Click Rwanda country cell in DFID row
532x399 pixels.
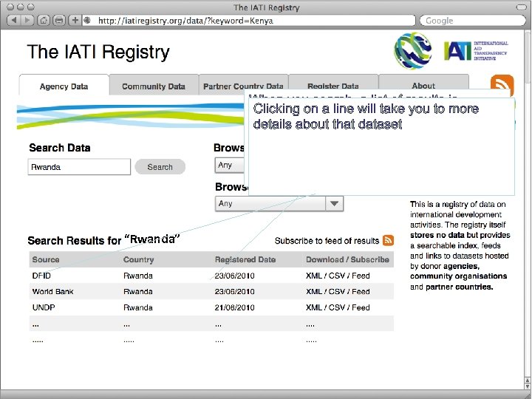click(x=137, y=276)
